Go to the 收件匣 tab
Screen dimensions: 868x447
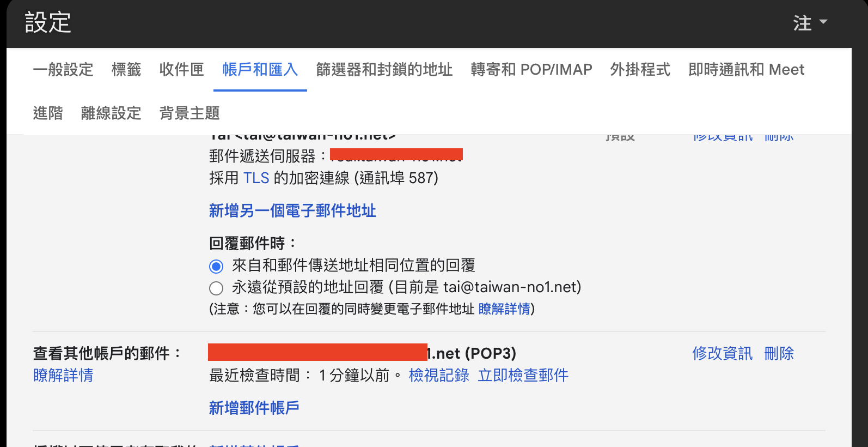(x=181, y=70)
